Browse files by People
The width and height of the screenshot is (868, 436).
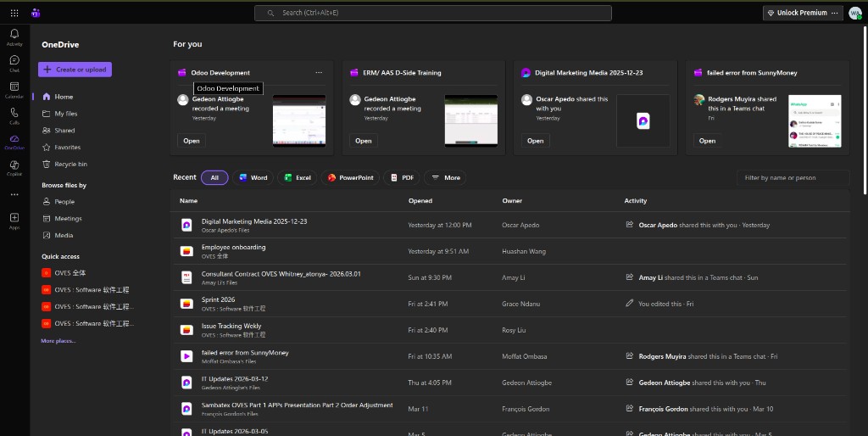pyautogui.click(x=58, y=202)
